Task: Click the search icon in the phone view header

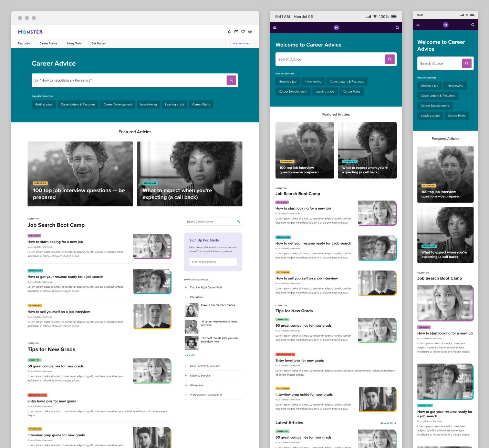Action: pos(473,25)
